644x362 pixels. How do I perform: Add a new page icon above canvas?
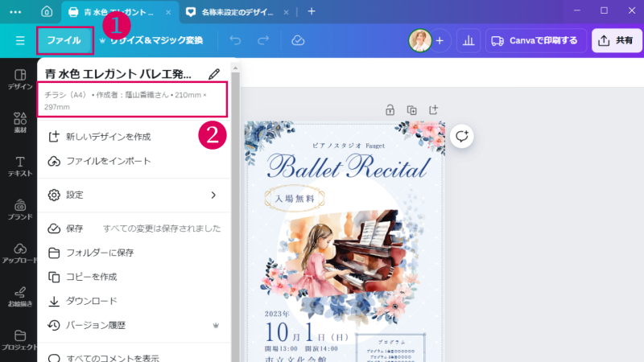point(433,110)
